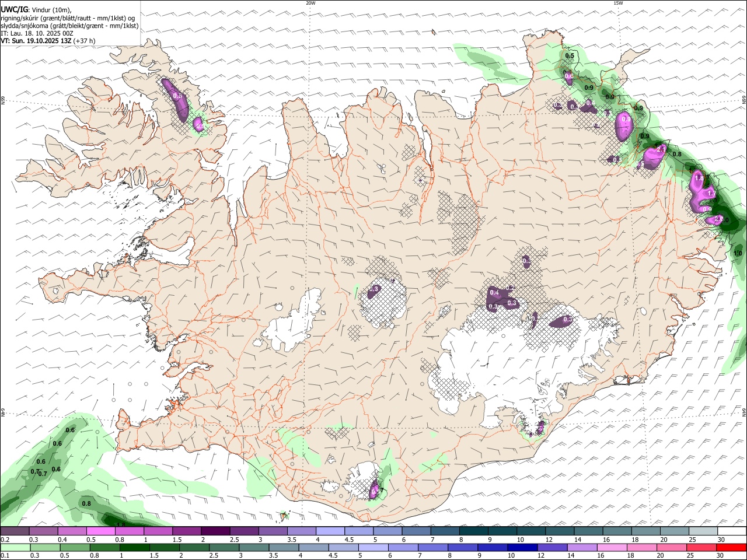Click the 20W longitude label
This screenshot has width=747, height=560.
310,3
